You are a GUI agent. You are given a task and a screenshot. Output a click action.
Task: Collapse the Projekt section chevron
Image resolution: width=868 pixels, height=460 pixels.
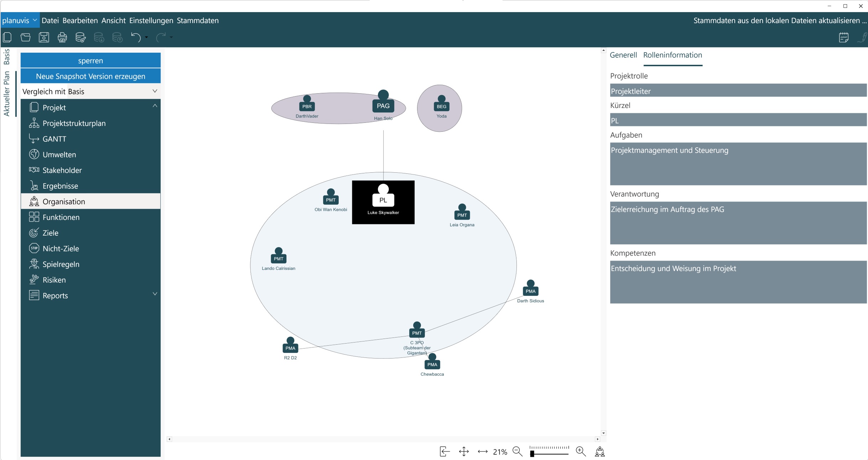[155, 106]
